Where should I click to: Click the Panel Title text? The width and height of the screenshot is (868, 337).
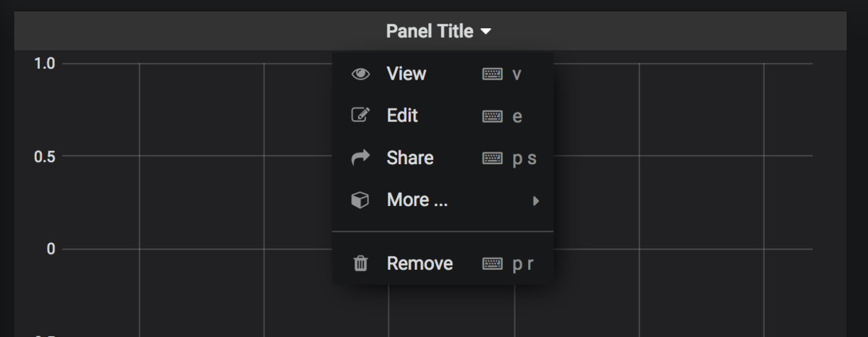point(429,32)
